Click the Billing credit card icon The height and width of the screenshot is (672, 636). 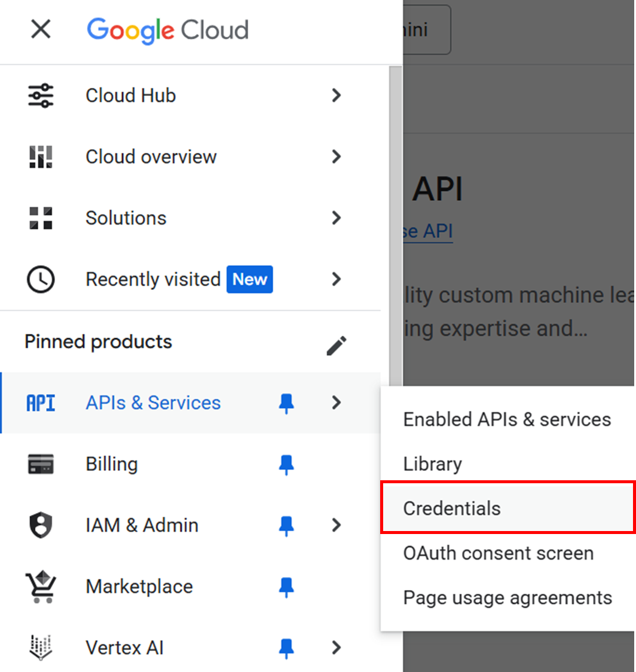[x=41, y=464]
